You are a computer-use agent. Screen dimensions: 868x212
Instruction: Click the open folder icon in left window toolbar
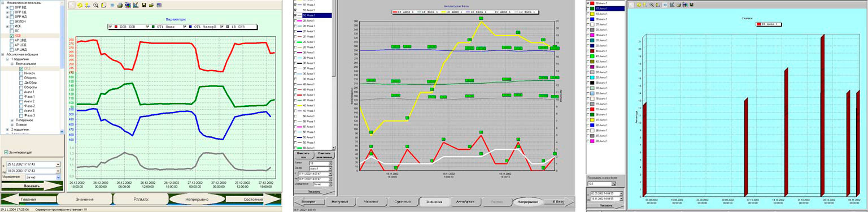point(151,5)
